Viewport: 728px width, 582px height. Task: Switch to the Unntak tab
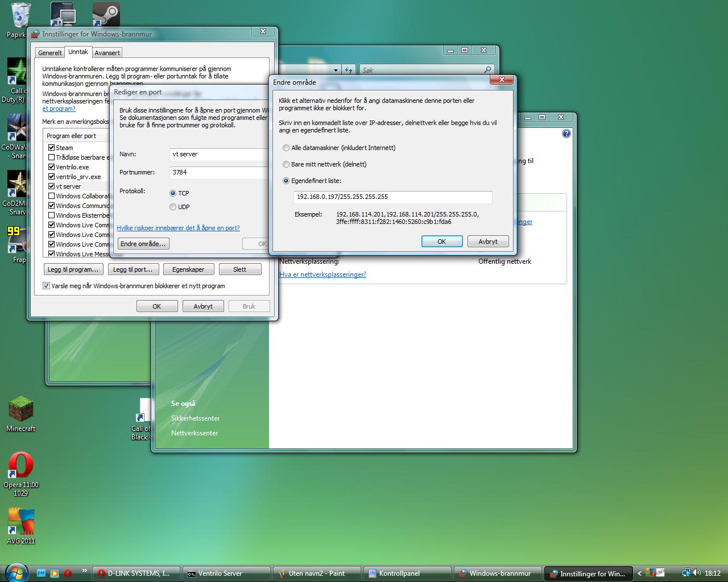tap(78, 52)
